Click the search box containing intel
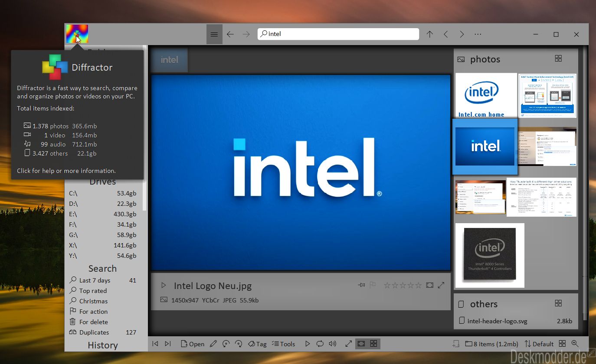 click(x=338, y=34)
